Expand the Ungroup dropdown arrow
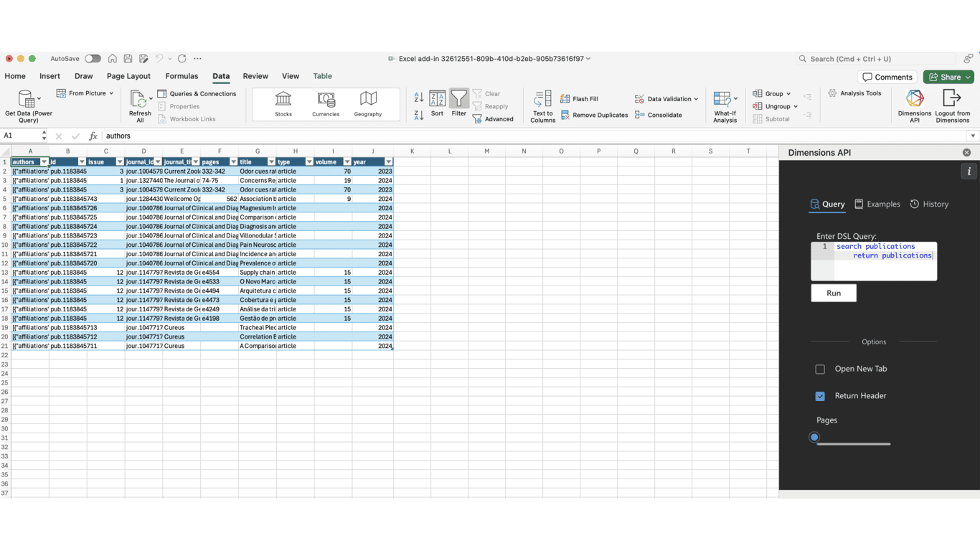This screenshot has height=551, width=980. [796, 107]
